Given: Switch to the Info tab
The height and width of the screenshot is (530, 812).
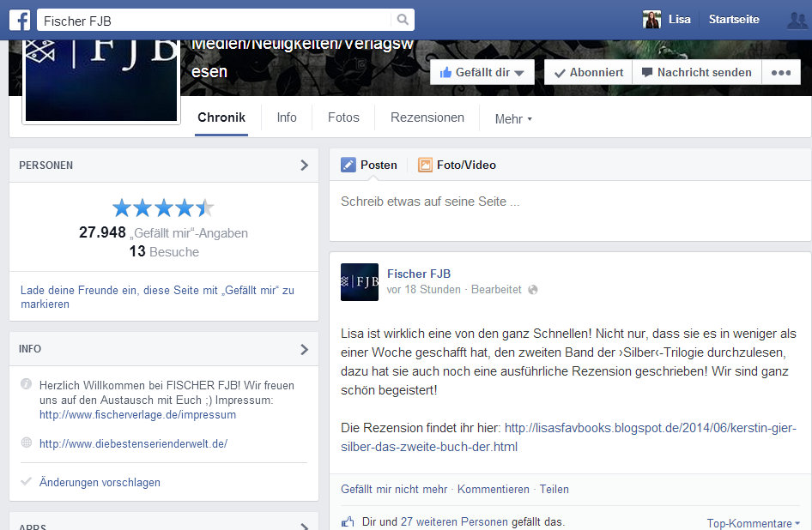Looking at the screenshot, I should point(287,117).
